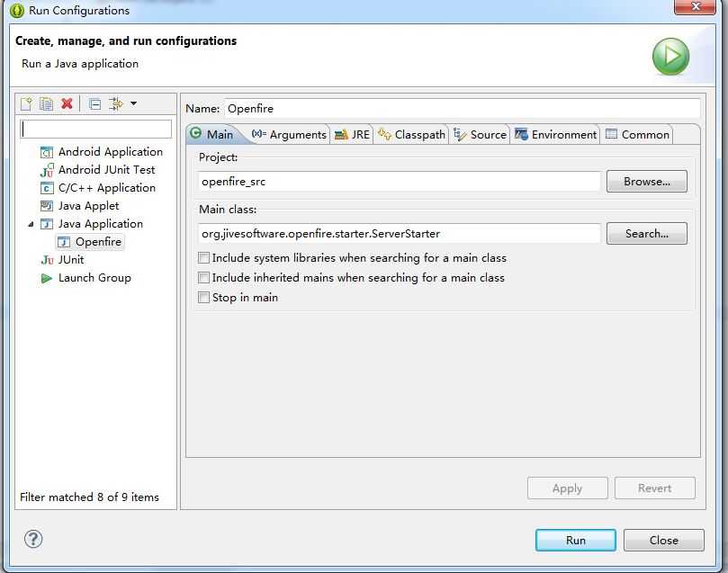Click the JUnit icon in tree
The height and width of the screenshot is (573, 728).
coord(47,260)
